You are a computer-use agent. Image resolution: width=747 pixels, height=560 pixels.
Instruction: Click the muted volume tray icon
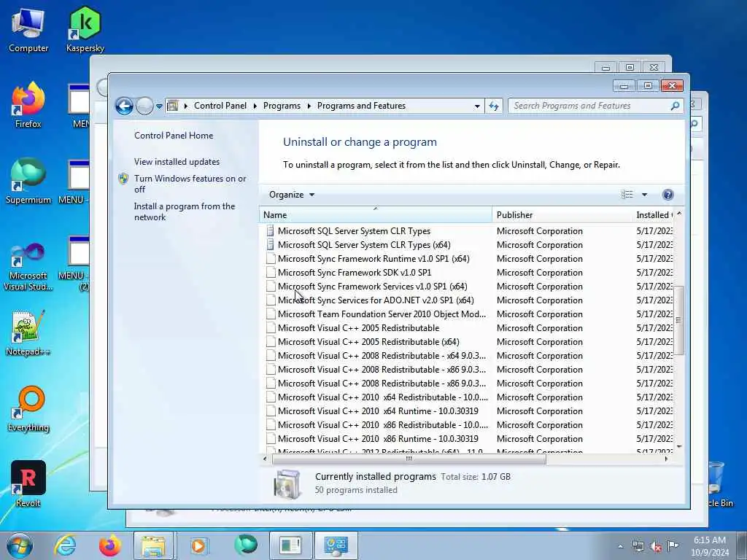point(656,547)
